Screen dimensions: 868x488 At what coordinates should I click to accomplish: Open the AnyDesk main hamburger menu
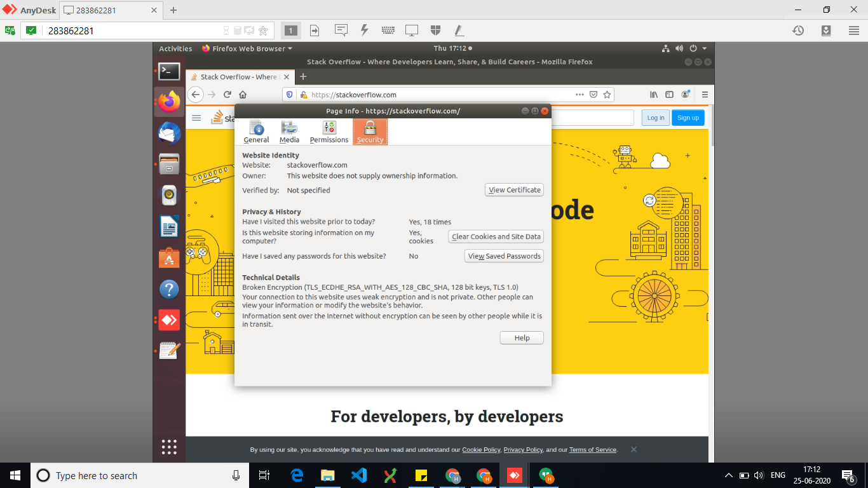854,30
